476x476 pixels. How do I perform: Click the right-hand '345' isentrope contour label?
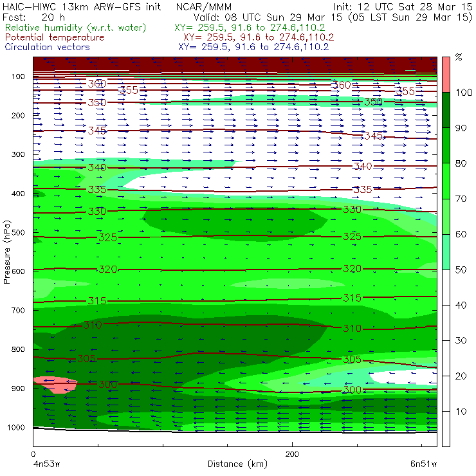(374, 136)
